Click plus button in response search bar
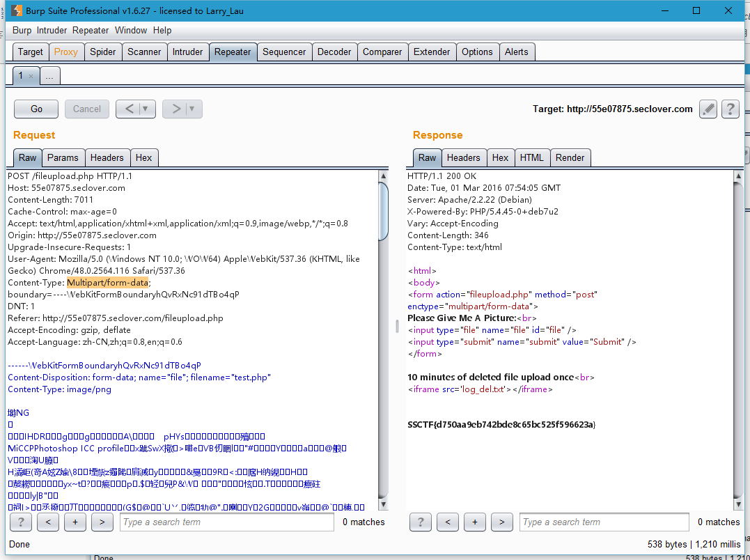Screen dimensions: 750x560 [475, 522]
